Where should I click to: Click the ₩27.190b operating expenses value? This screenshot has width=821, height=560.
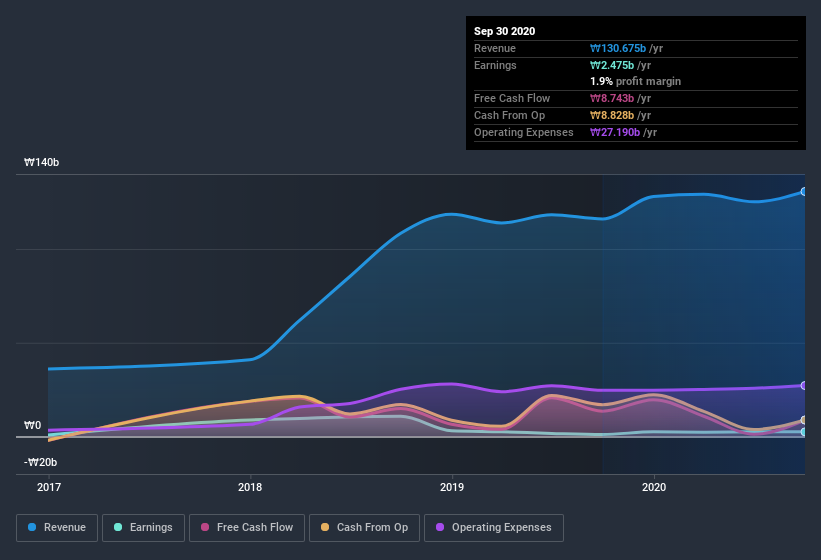point(615,132)
